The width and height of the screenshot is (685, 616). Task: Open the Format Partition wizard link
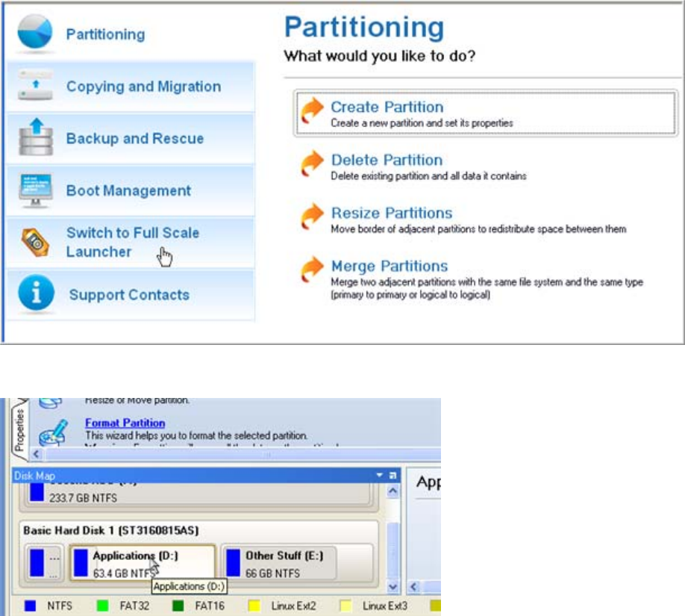click(125, 423)
